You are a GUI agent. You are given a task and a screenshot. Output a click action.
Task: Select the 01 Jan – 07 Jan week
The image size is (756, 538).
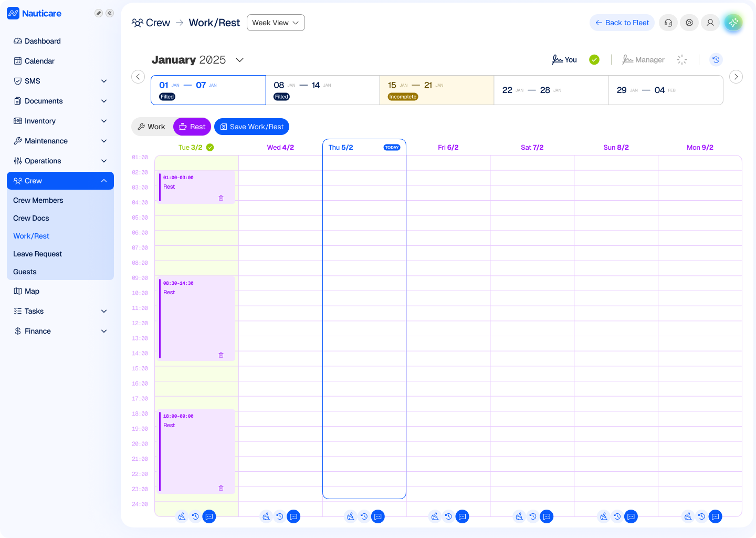[x=208, y=90]
